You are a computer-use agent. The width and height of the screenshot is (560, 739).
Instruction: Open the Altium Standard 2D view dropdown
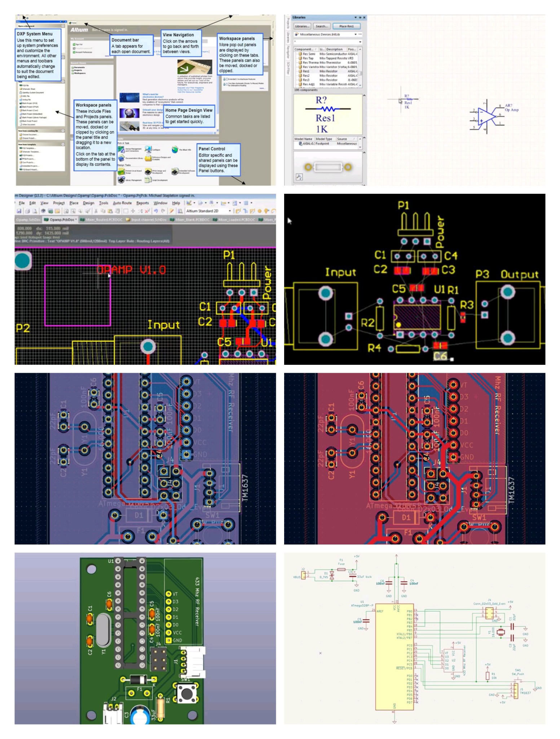(x=230, y=211)
